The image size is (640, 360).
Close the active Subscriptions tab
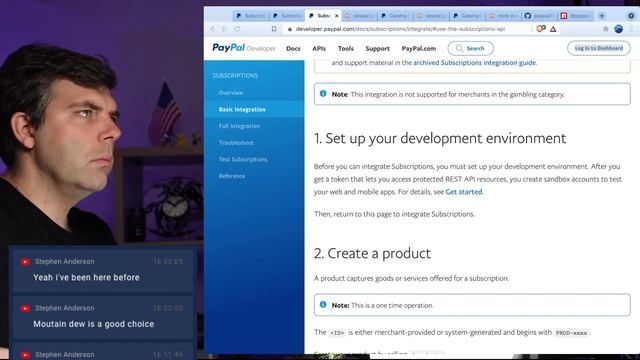337,16
